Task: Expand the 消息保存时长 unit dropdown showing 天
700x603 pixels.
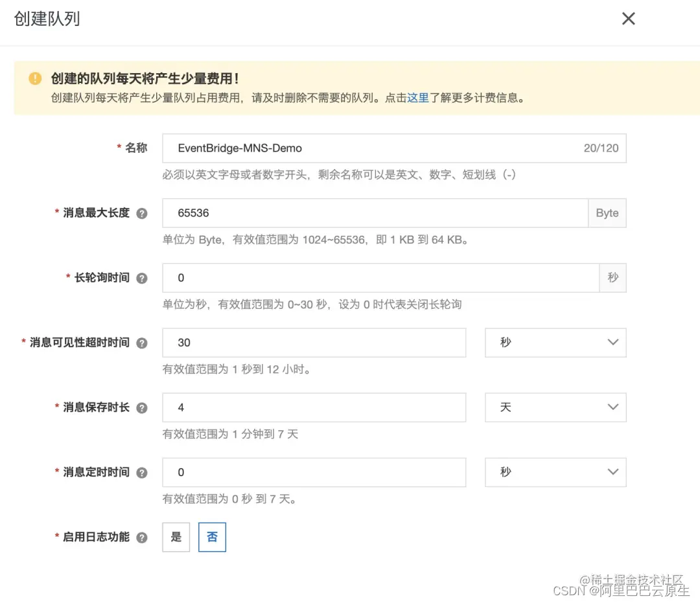Action: coord(555,407)
